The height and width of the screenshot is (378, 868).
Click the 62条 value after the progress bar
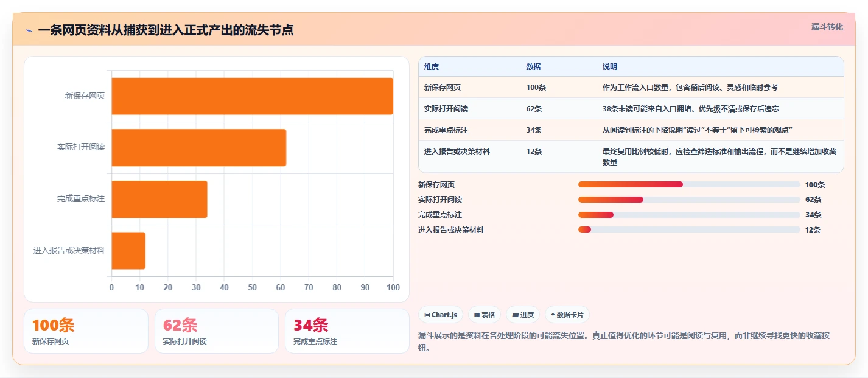coord(813,200)
